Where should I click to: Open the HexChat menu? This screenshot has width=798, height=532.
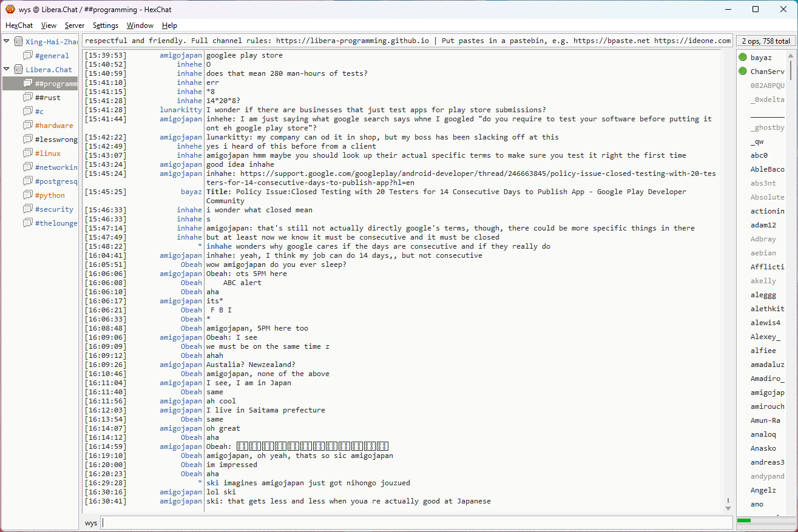[x=19, y=25]
